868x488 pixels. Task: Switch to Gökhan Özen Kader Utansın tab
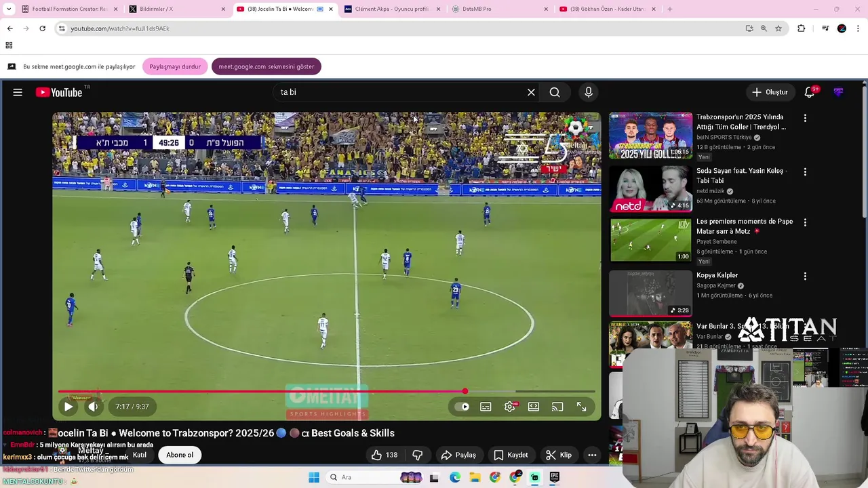pos(607,9)
